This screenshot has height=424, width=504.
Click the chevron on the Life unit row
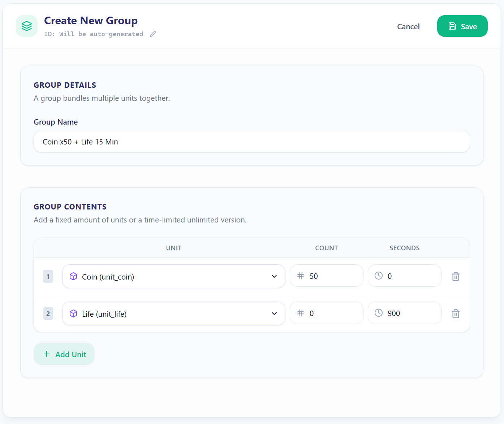pos(274,313)
